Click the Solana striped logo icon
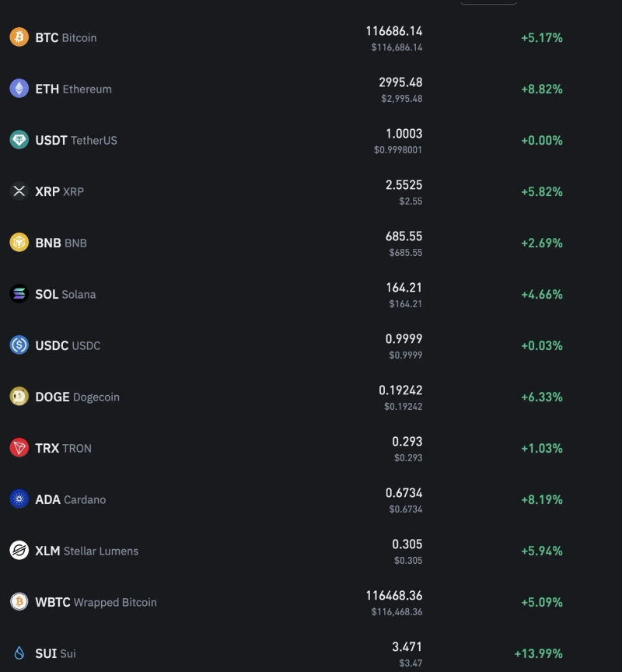 pos(19,294)
